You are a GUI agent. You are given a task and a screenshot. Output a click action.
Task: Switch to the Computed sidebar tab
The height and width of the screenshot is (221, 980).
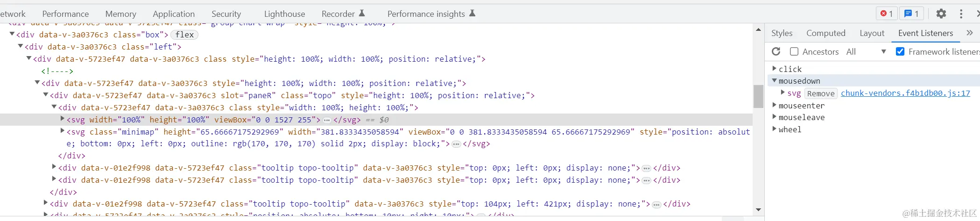(x=826, y=33)
